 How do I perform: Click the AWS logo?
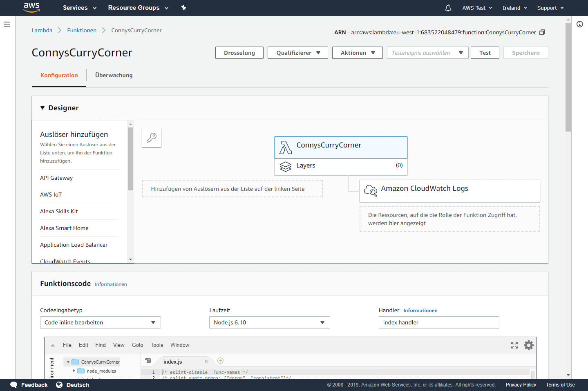pos(31,7)
